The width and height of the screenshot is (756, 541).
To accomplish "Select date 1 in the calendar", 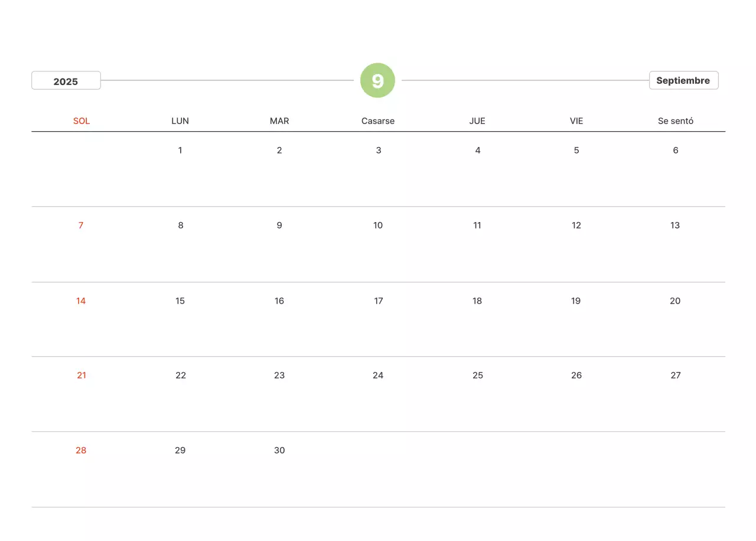I will [x=180, y=150].
